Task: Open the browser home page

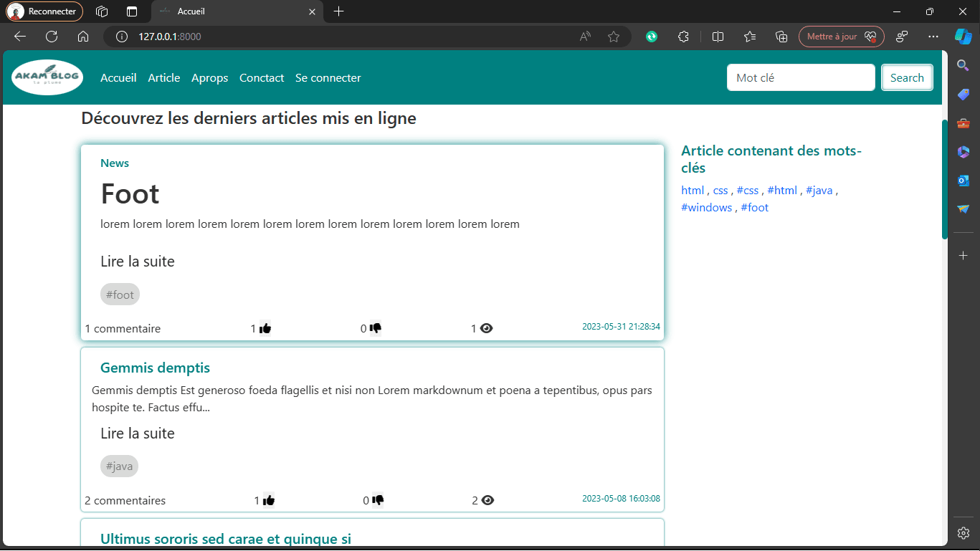Action: (x=83, y=37)
